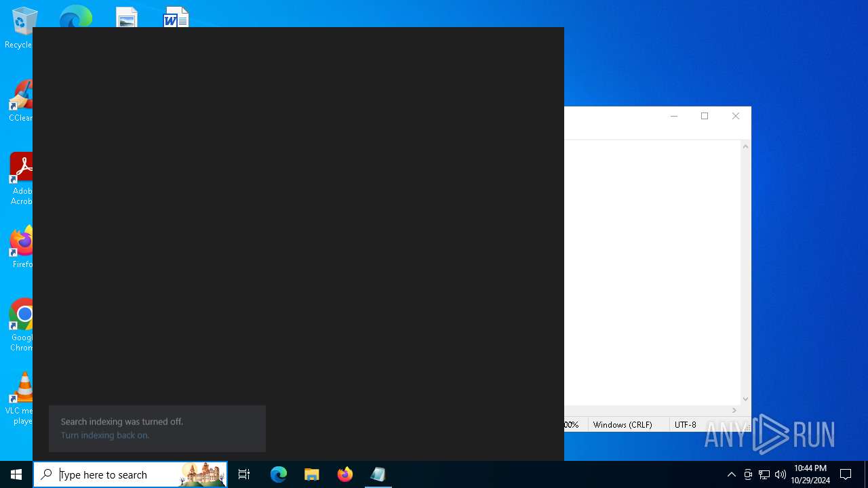Maximize the Notepad window
The width and height of the screenshot is (868, 488).
(705, 116)
